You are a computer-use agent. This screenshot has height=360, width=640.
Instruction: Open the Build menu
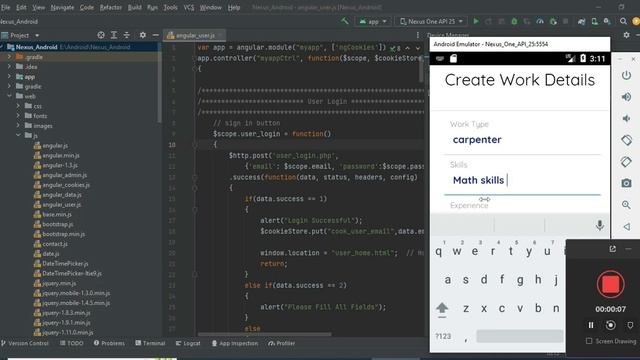[134, 7]
